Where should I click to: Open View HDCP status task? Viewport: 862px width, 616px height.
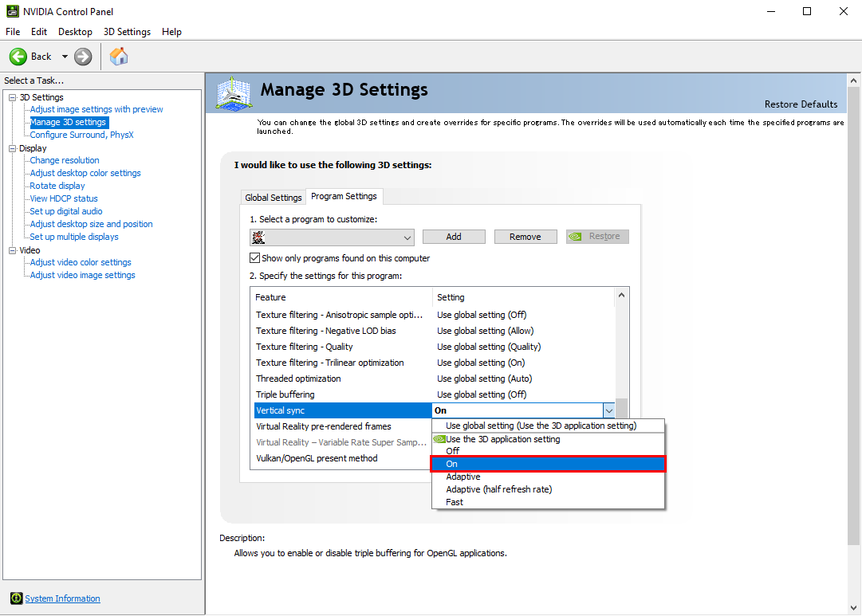click(x=64, y=198)
